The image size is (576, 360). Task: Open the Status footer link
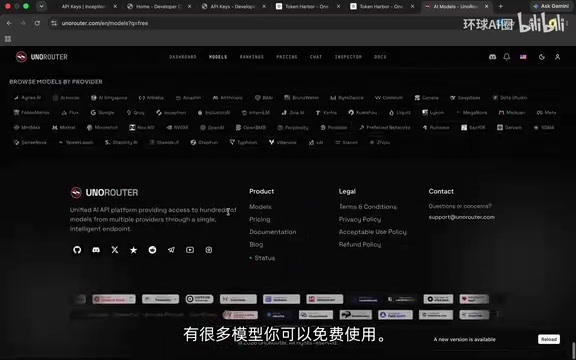pos(262,258)
